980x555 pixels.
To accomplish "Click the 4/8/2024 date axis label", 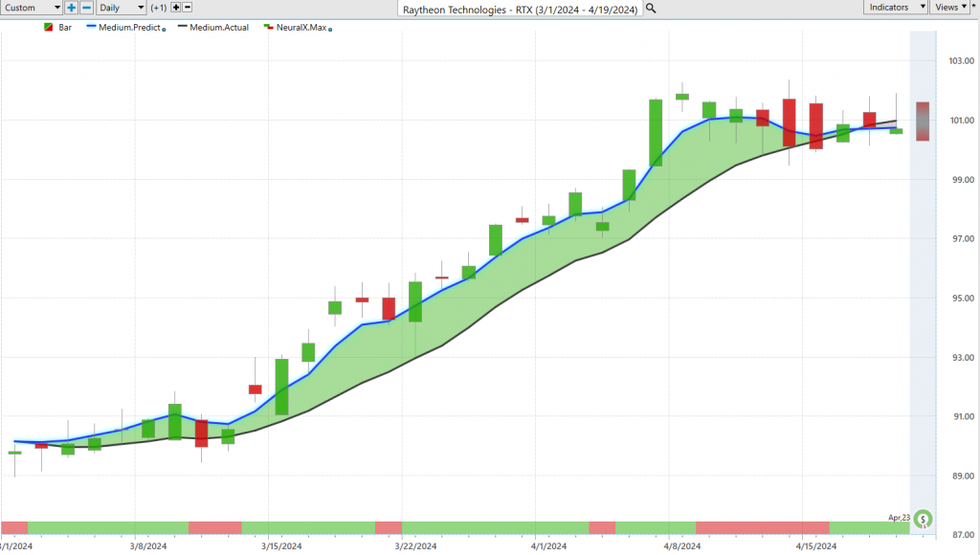I will point(681,546).
